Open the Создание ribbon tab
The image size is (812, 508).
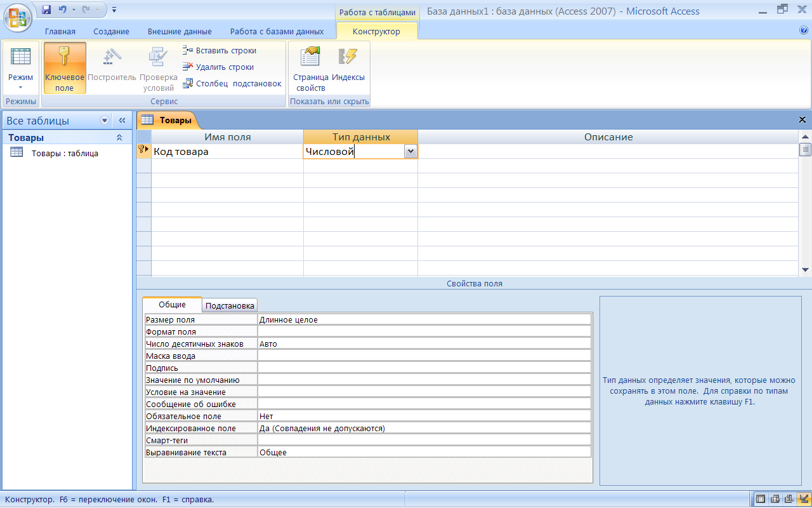111,31
